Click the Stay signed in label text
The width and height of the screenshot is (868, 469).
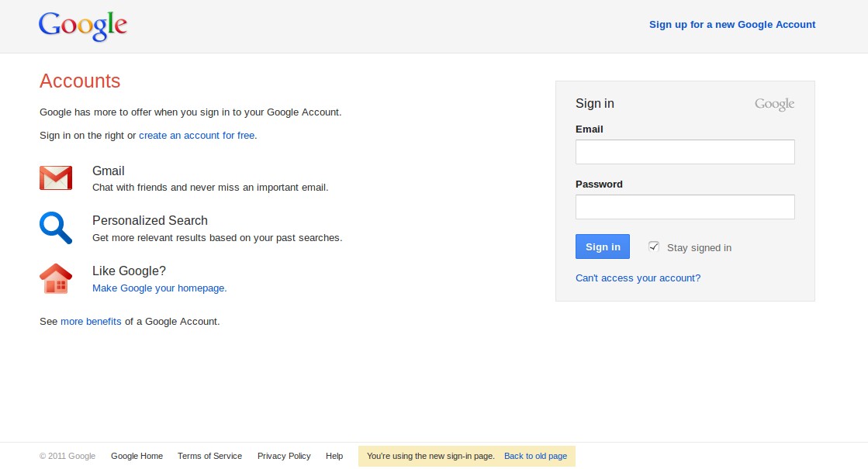(x=699, y=248)
